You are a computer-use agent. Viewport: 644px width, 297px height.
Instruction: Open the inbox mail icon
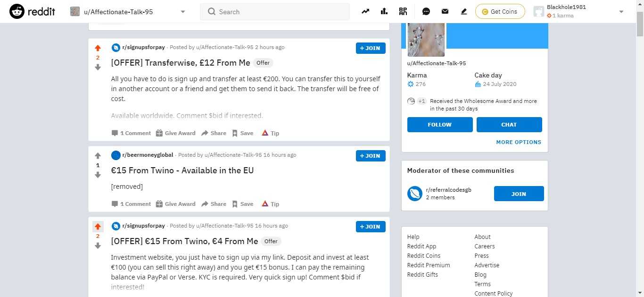pos(445,11)
